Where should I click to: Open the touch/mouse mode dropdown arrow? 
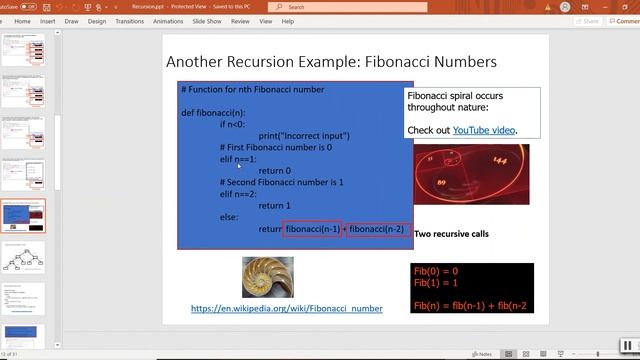(106, 7)
